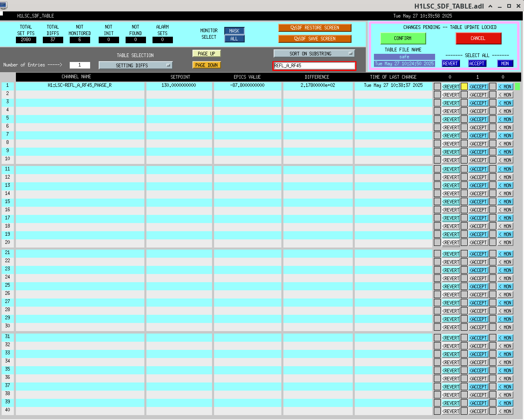Viewport: 524px width, 420px height.
Task: Click the REVERT button in row 2
Action: coord(451,95)
